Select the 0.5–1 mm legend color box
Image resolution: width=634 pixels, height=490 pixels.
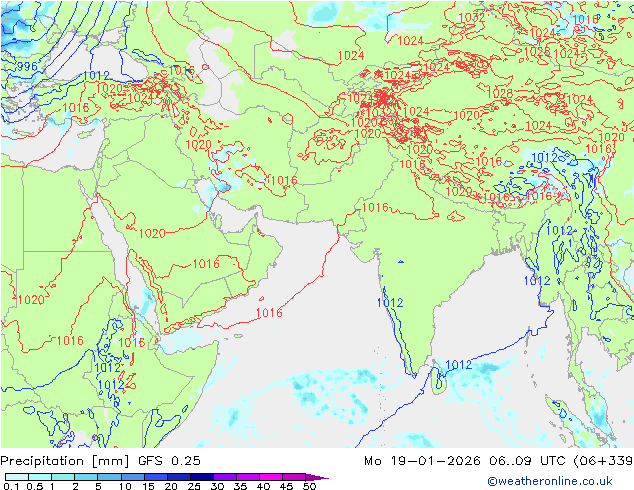(x=40, y=477)
